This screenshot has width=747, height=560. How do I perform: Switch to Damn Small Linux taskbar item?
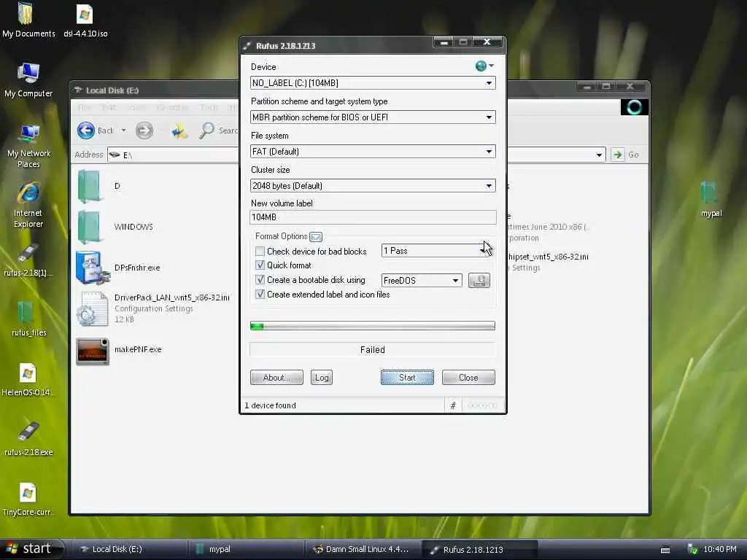coord(364,550)
